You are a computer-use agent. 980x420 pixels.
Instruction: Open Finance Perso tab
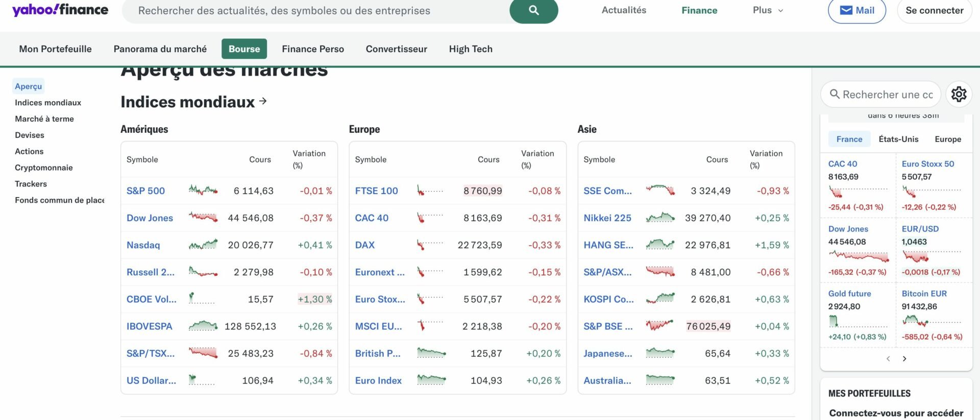[x=313, y=49]
